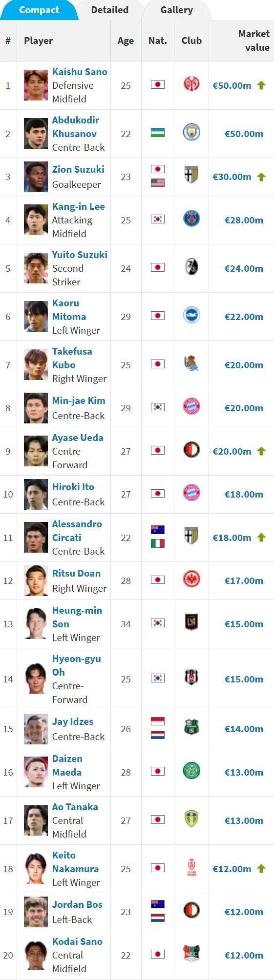This screenshot has height=980, width=274.
Task: Click Zion Suzuki's portrait thumbnail
Action: [36, 177]
